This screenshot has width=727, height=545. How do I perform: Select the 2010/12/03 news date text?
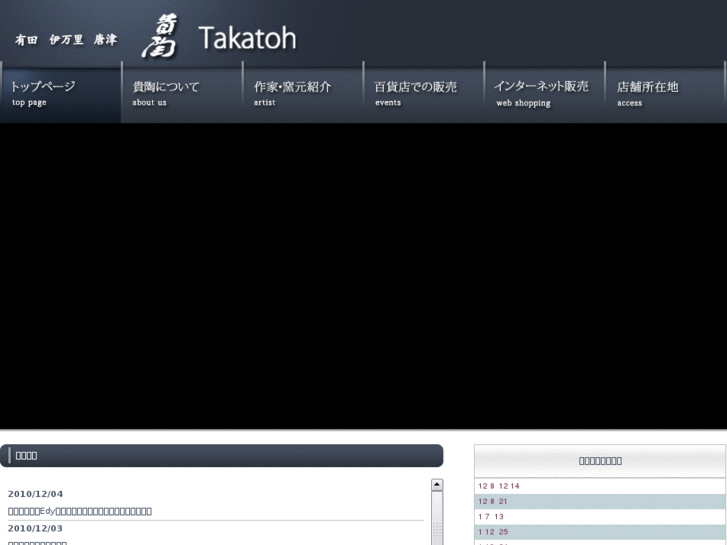35,528
